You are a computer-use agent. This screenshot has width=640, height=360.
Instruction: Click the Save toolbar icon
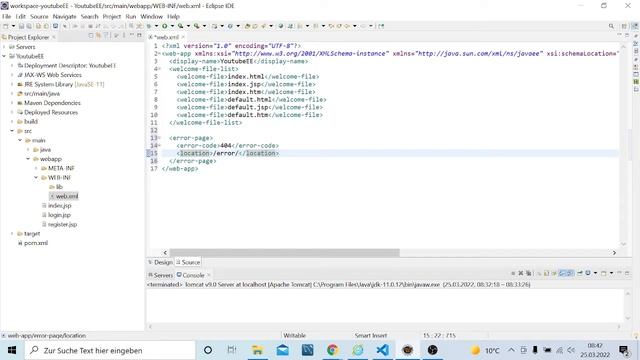point(21,26)
